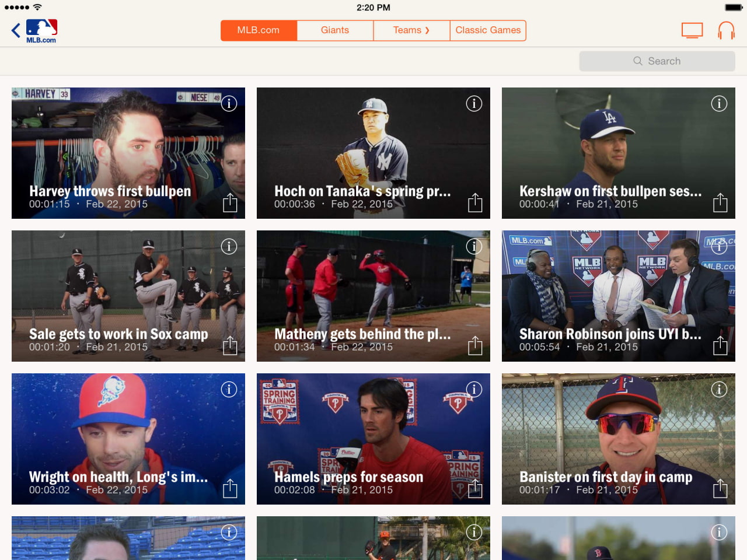Show info for Matheny gets behind the plate video
This screenshot has width=747, height=560.
[x=474, y=247]
